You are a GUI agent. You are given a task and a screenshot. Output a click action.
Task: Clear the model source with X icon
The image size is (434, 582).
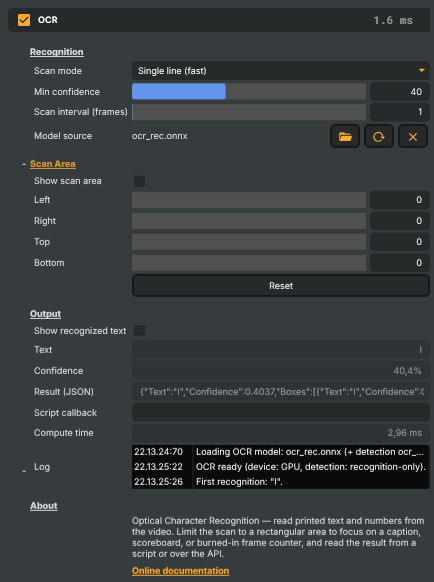(413, 137)
